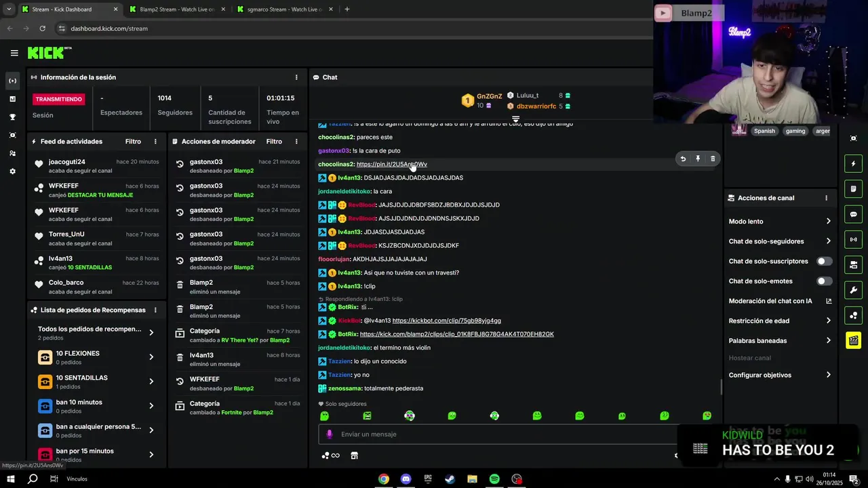Viewport: 868px width, 488px height.
Task: Open the browser tab search dropdown
Action: coord(9,9)
